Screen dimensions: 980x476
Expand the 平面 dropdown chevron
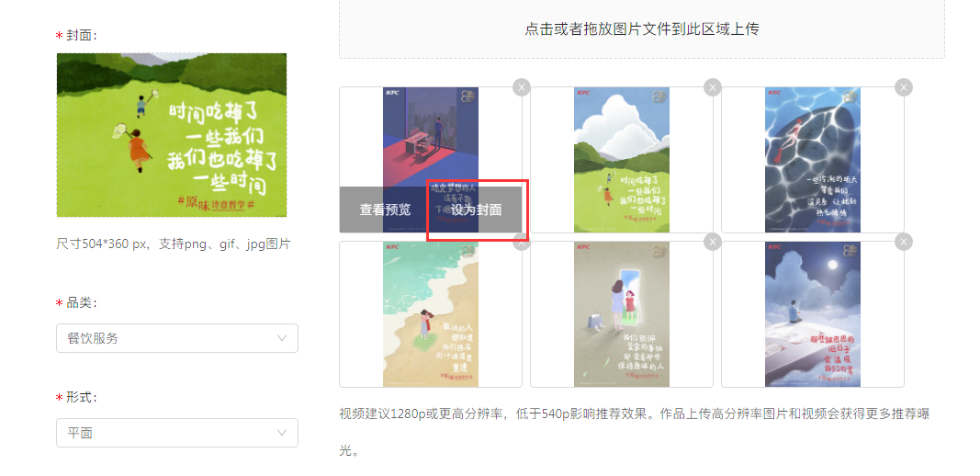(282, 433)
